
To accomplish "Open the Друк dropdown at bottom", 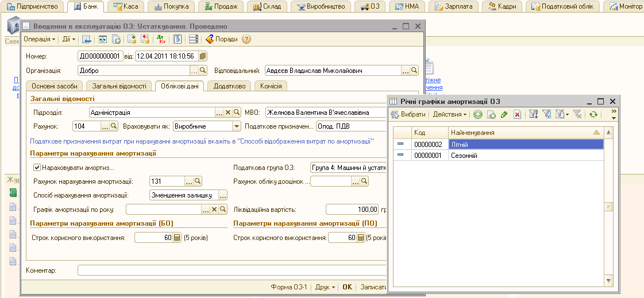I will point(326,287).
